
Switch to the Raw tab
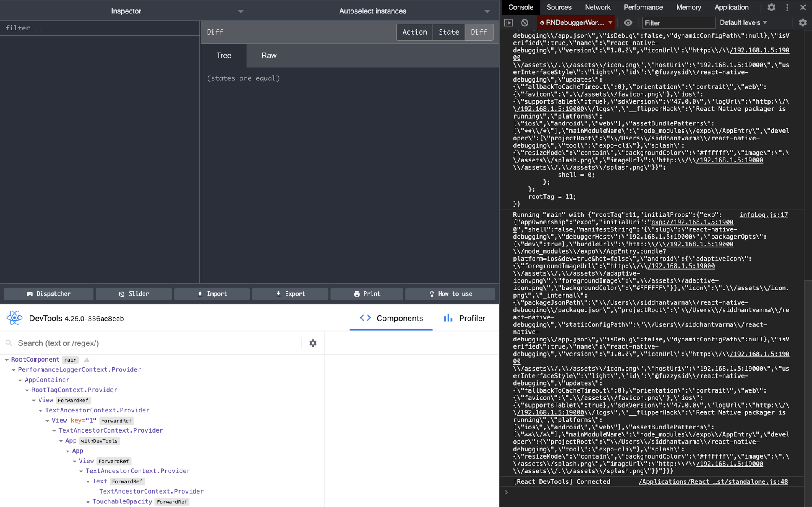pos(269,56)
